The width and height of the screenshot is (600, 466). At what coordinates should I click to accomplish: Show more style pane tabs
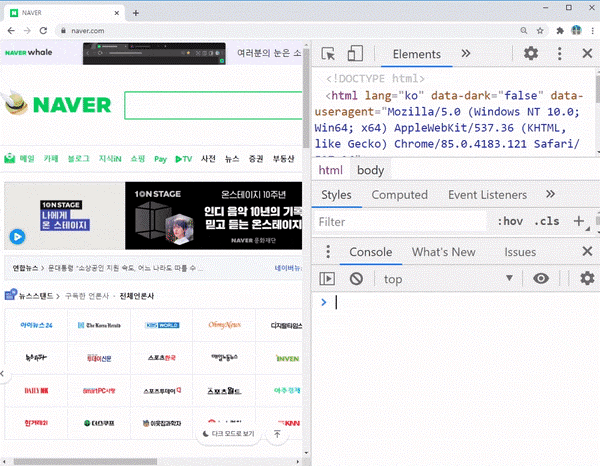(x=550, y=194)
